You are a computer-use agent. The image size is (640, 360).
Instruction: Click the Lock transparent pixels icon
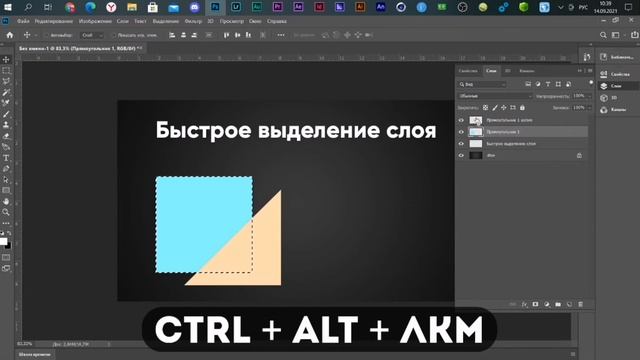[485, 108]
